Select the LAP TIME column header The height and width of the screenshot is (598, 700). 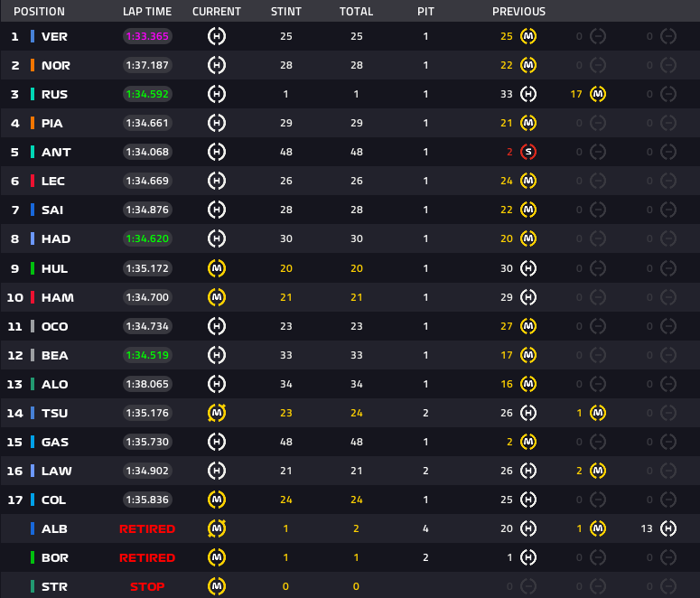tap(146, 12)
